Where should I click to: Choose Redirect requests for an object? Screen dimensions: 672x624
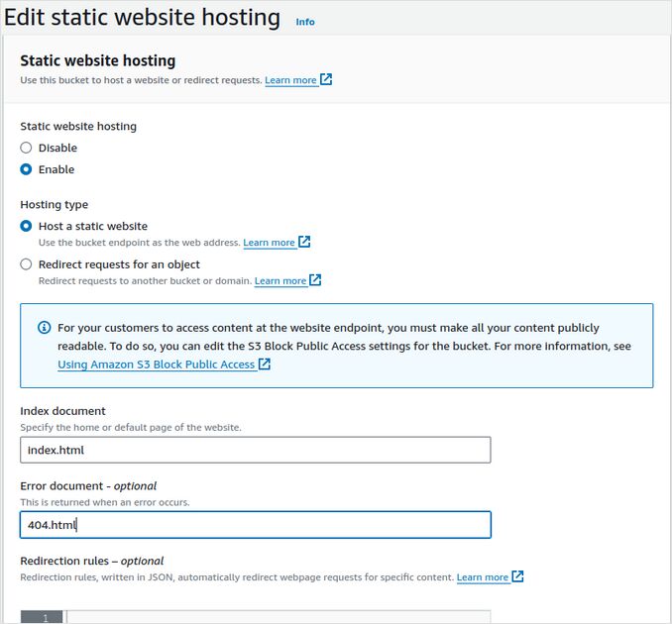pos(27,264)
